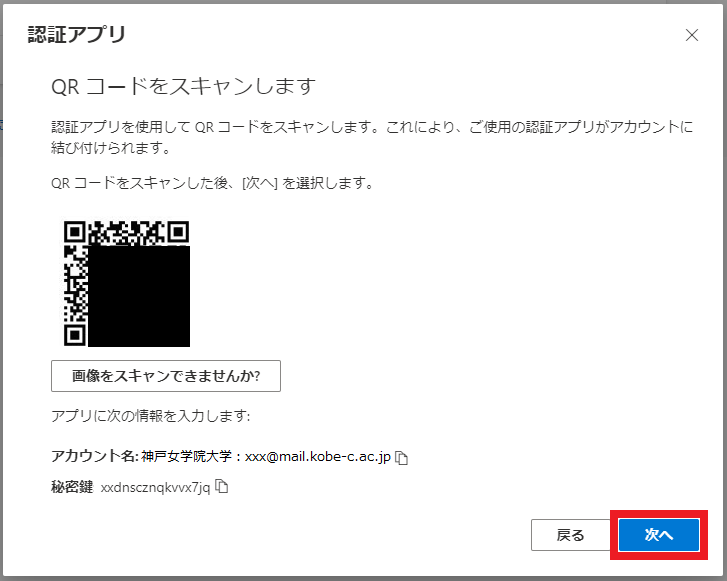Click the 認証アプリ dialog title
The height and width of the screenshot is (581, 727).
pyautogui.click(x=77, y=34)
